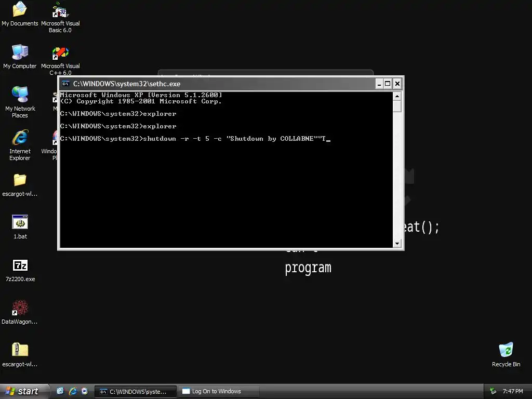Click the Copyright 1985-2001 Microsoft Corp. line

pos(141,101)
